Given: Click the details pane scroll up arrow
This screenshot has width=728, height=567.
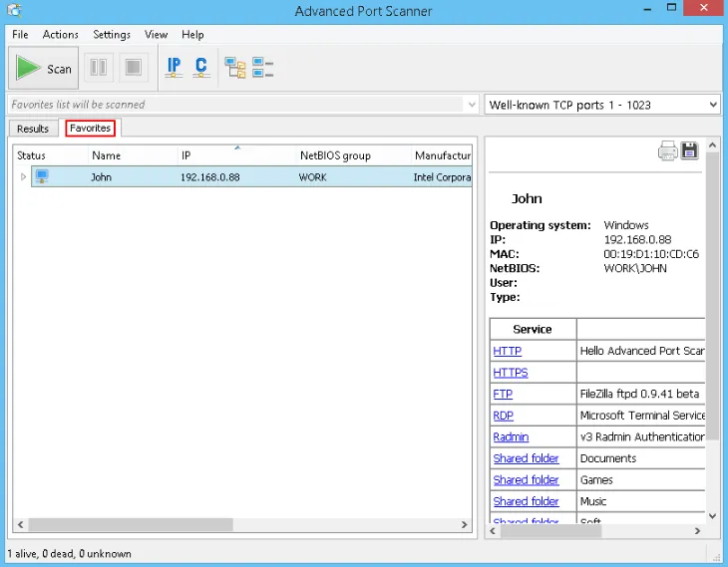Looking at the screenshot, I should pyautogui.click(x=713, y=145).
